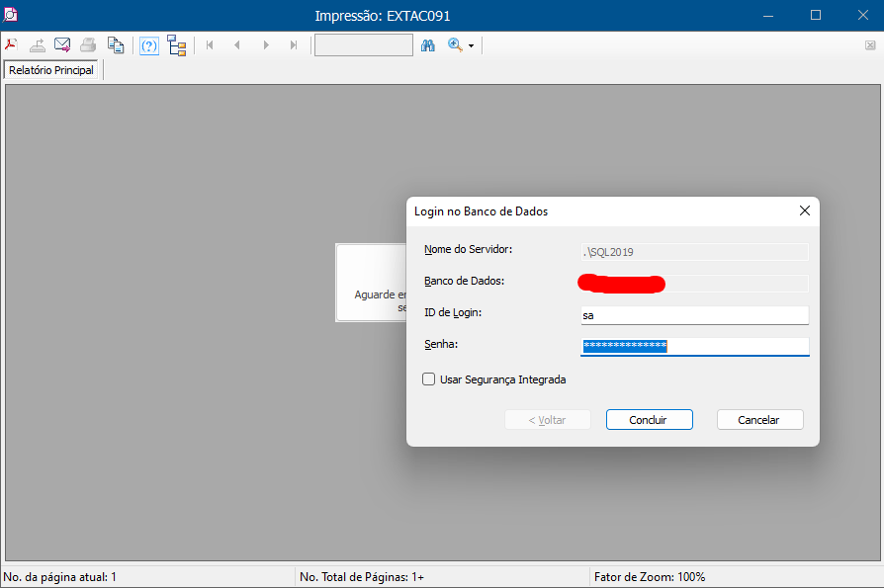Jump to last page arrow

coord(294,45)
